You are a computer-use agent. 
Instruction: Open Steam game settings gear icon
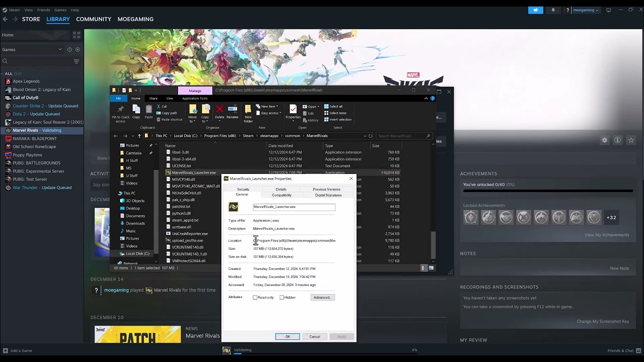(604, 140)
